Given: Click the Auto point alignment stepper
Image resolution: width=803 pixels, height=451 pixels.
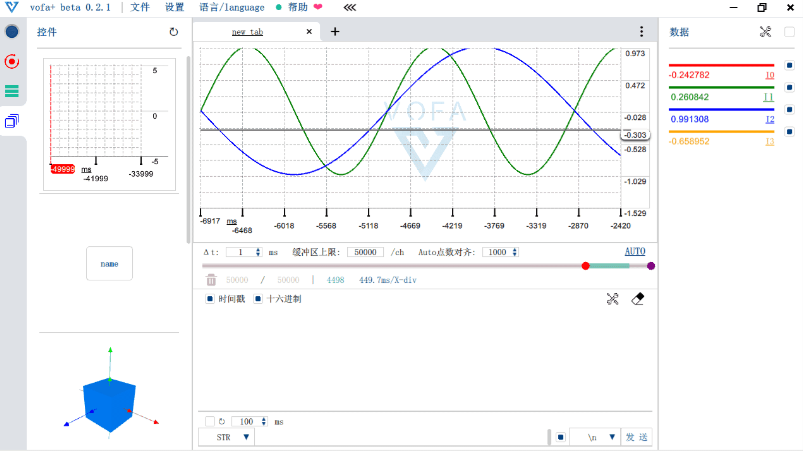Looking at the screenshot, I should pyautogui.click(x=514, y=252).
